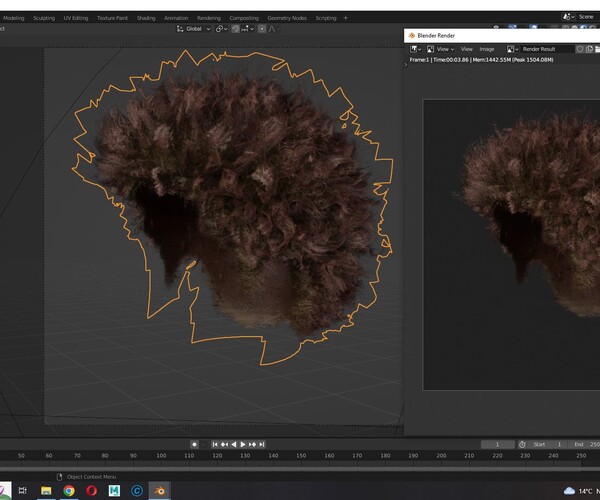This screenshot has height=500, width=600.
Task: Open the snapping options dropdown
Action: pos(247,29)
